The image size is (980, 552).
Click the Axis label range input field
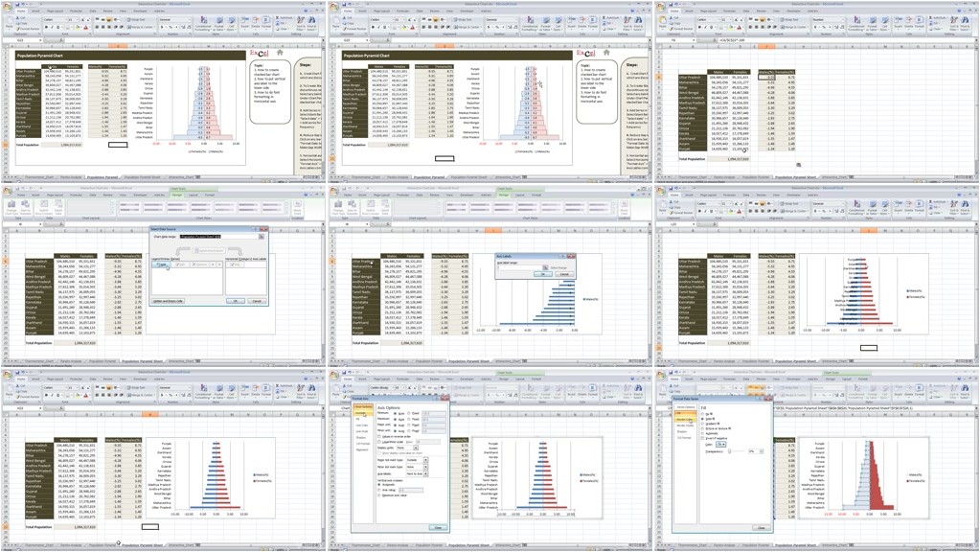[519, 267]
